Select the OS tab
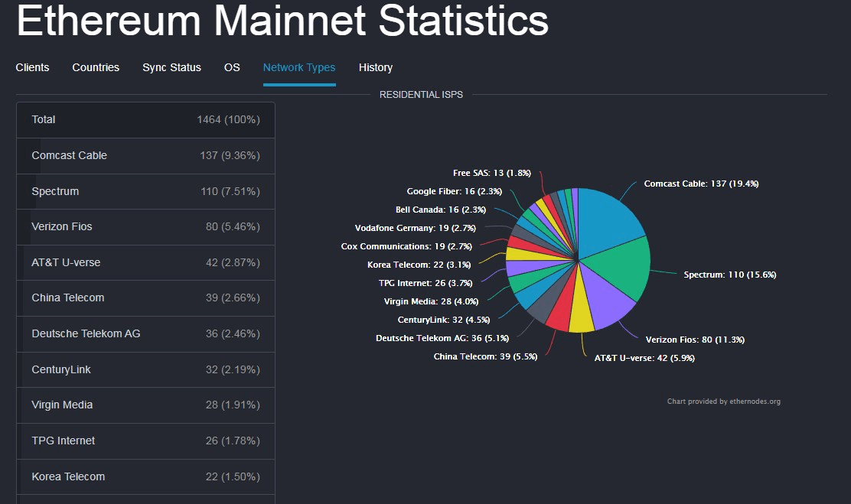The height and width of the screenshot is (504, 851). coord(232,67)
